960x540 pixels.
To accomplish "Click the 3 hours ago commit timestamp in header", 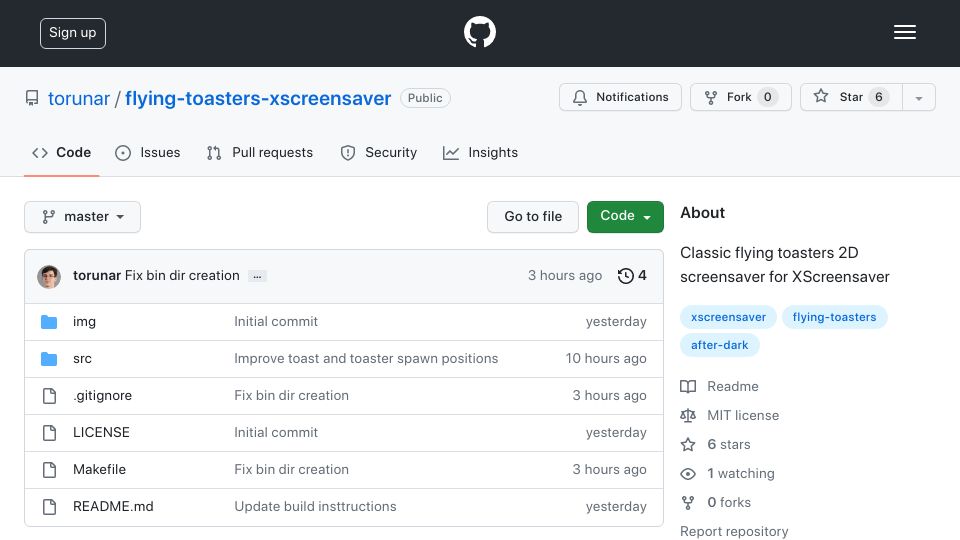I will coord(564,276).
